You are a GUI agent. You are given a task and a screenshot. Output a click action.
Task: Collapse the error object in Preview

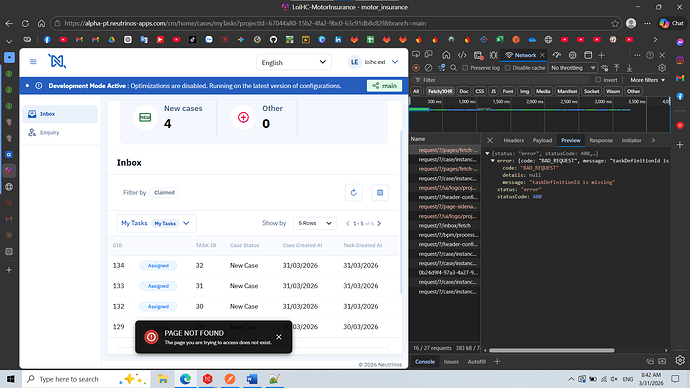[x=492, y=161]
